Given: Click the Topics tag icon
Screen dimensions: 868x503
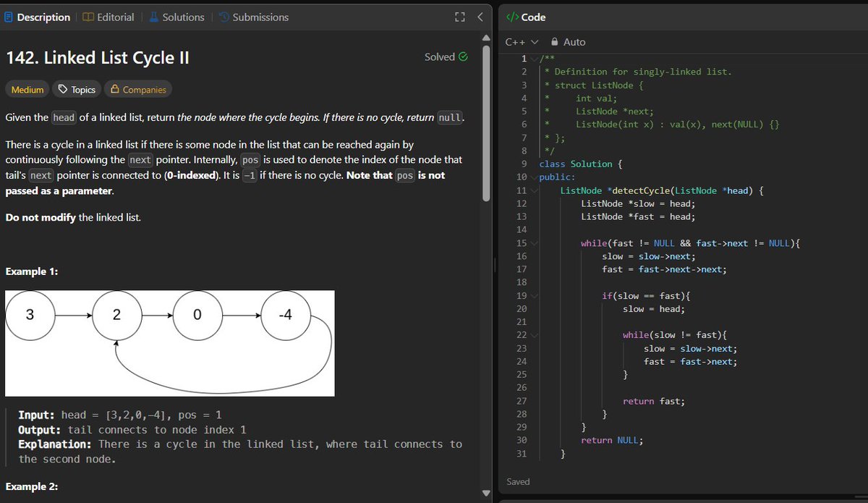Looking at the screenshot, I should pyautogui.click(x=63, y=89).
